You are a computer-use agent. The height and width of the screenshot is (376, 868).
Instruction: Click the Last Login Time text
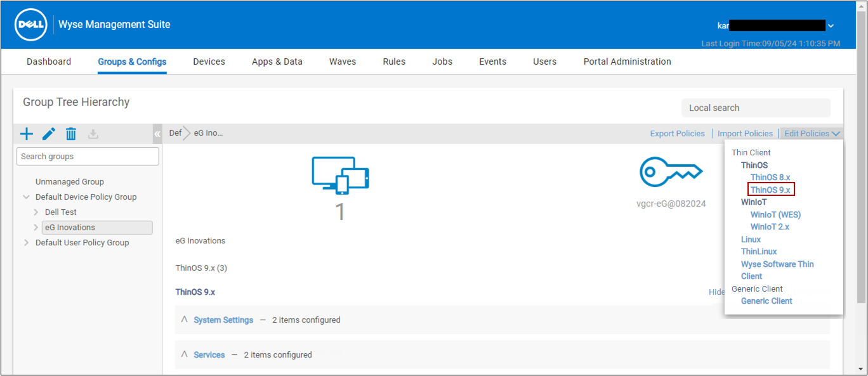pyautogui.click(x=770, y=44)
